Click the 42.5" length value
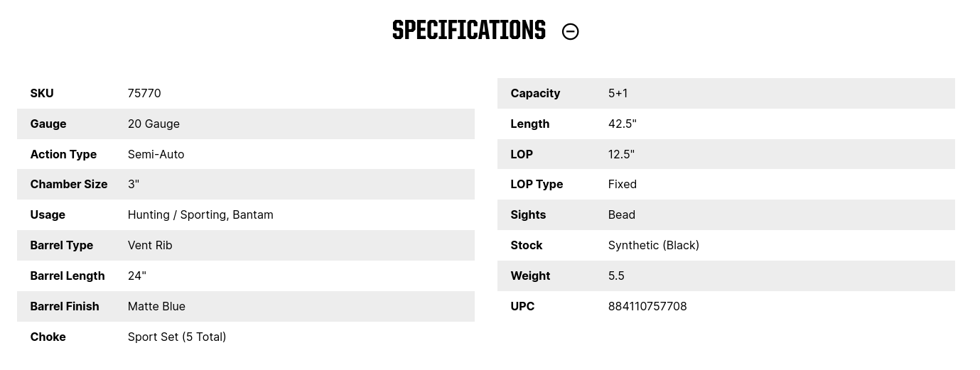The image size is (980, 370). pyautogui.click(x=622, y=124)
